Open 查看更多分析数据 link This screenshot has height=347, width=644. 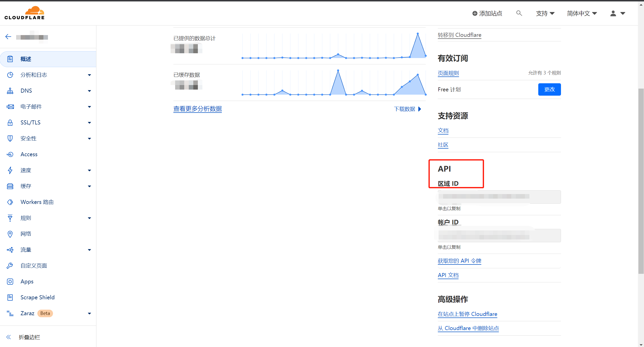click(x=197, y=109)
